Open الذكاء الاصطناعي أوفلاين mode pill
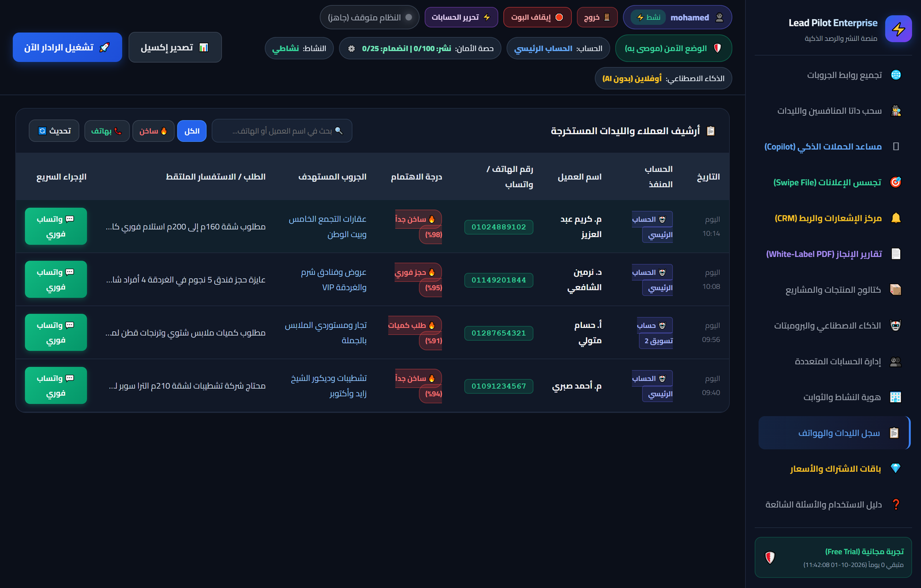This screenshot has height=588, width=921. point(663,78)
